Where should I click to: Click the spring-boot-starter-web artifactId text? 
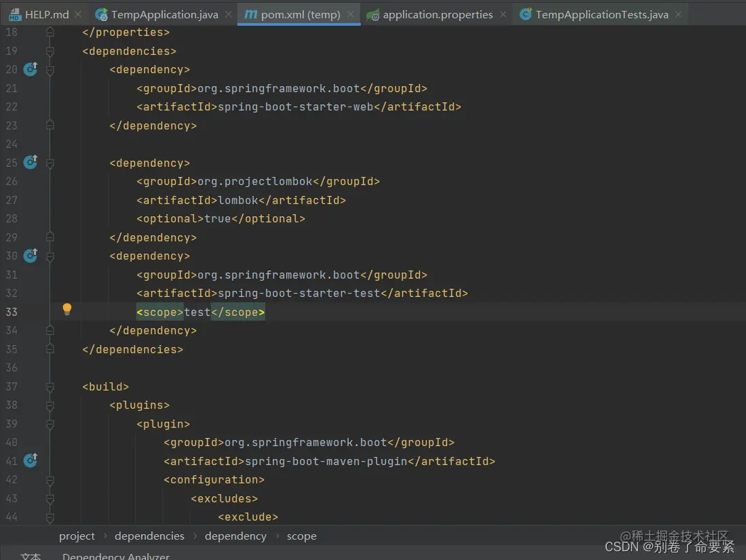[x=296, y=106]
